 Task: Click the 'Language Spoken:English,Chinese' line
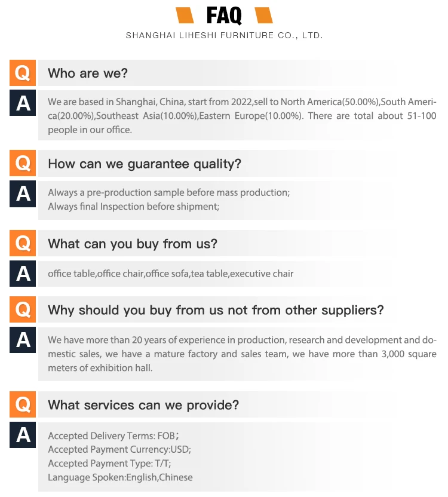coord(120,477)
